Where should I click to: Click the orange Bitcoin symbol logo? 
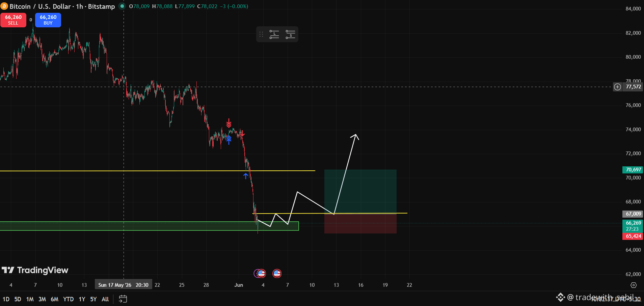coord(4,6)
